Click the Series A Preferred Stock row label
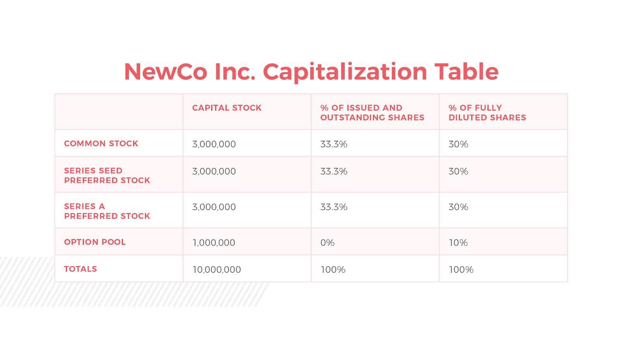The height and width of the screenshot is (364, 619). [107, 211]
